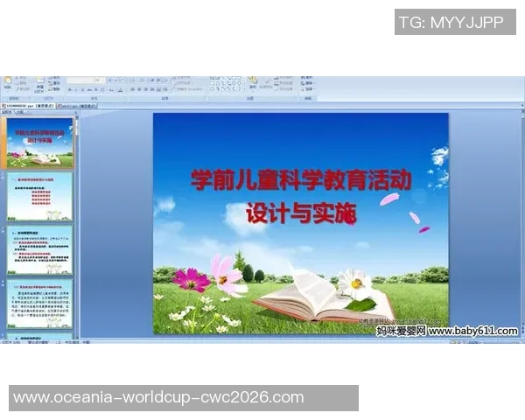Click slide subtitle 设计与实施
This screenshot has height=420, width=525.
pyautogui.click(x=301, y=213)
